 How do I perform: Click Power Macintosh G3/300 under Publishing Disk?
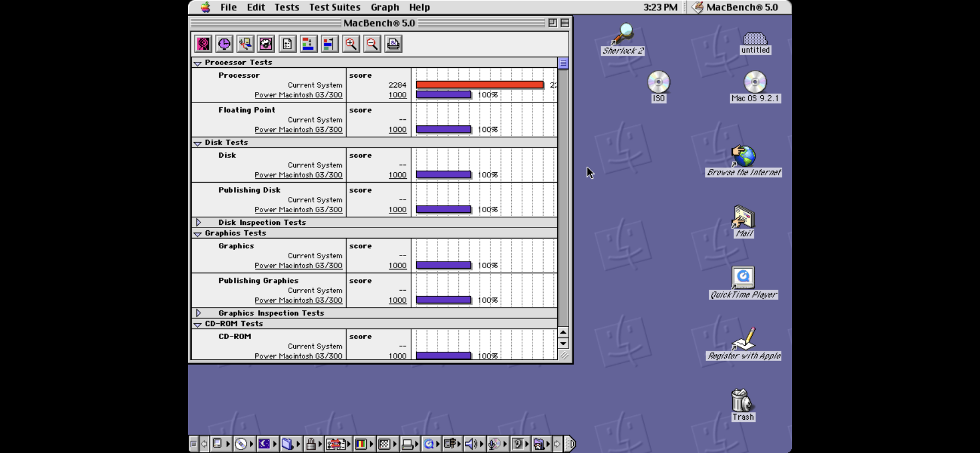coord(299,210)
